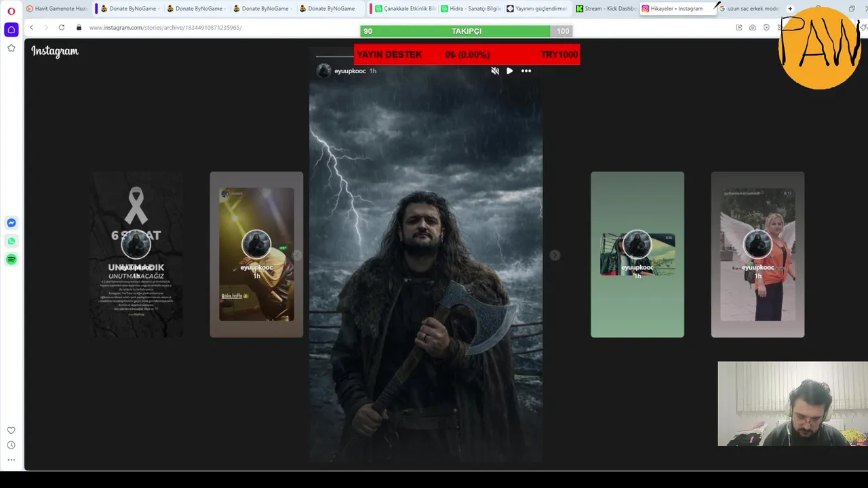Play the paused story
868x488 pixels.
tap(510, 70)
